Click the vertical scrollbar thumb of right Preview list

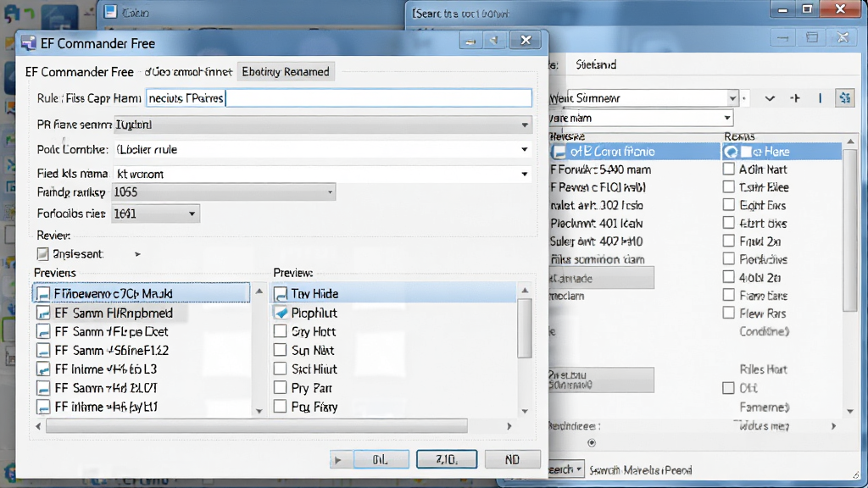pyautogui.click(x=524, y=328)
